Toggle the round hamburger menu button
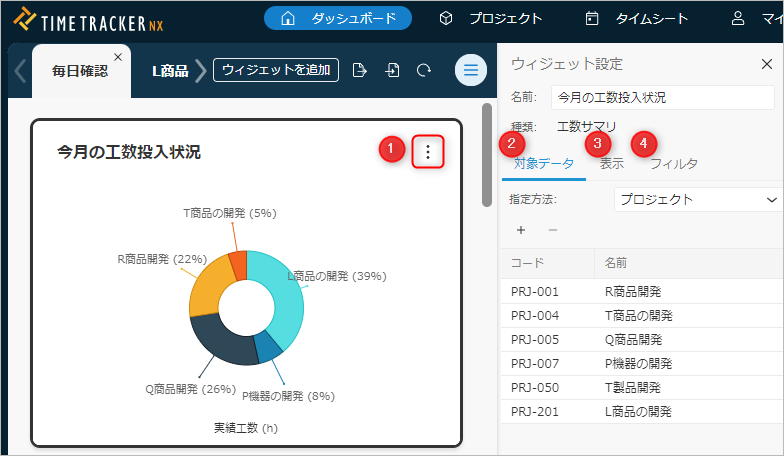 point(471,70)
